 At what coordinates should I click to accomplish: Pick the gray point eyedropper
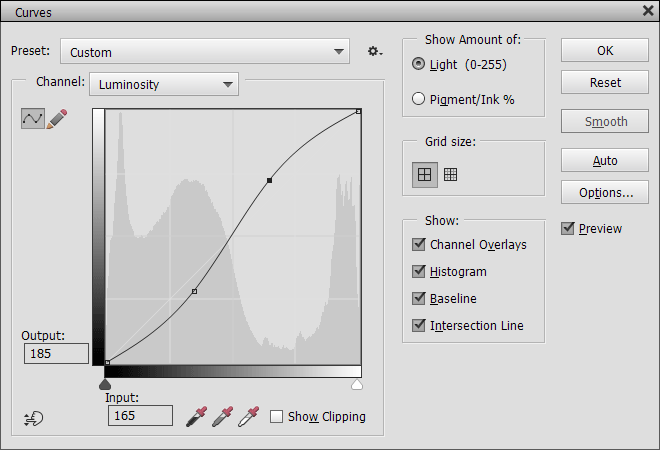point(223,416)
